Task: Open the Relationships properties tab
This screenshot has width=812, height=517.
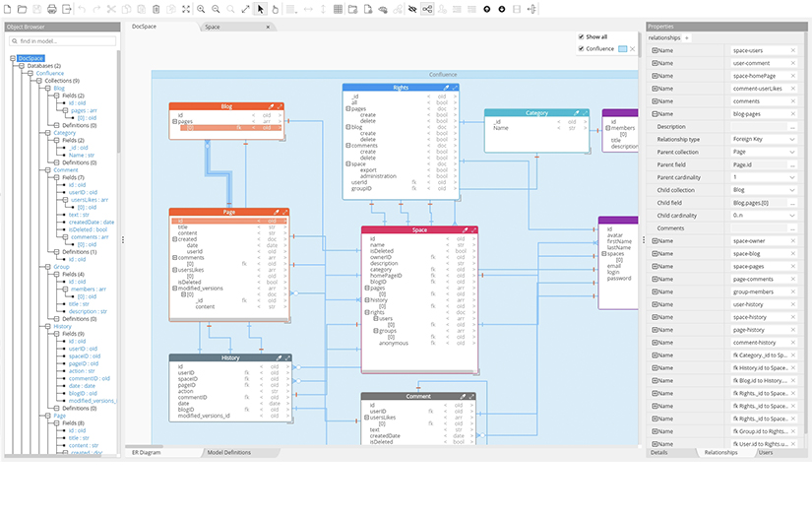Action: point(720,452)
